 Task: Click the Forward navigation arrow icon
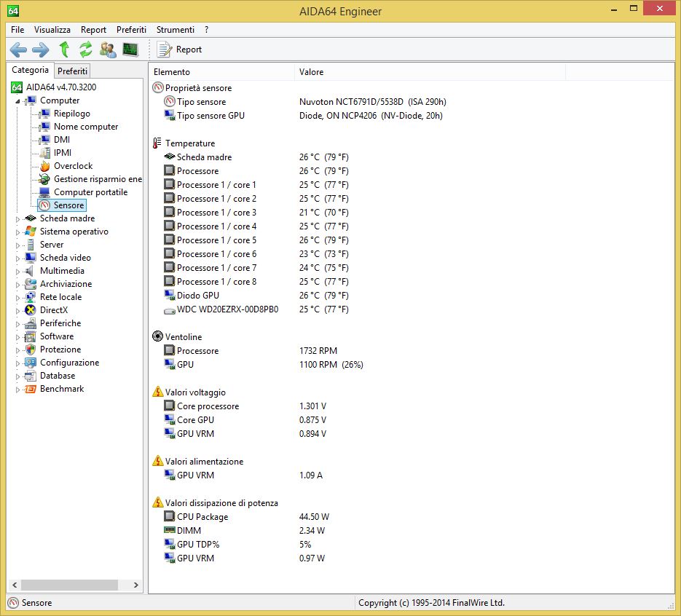pyautogui.click(x=41, y=50)
